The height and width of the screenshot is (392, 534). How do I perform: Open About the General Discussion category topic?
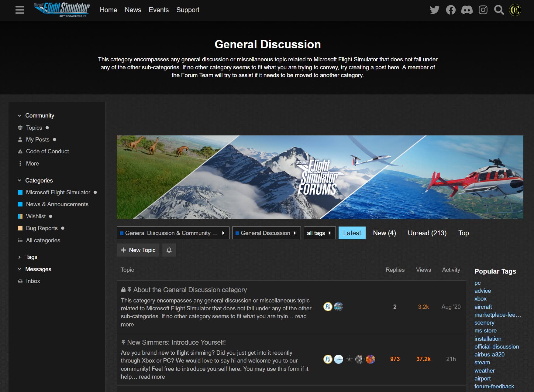tap(190, 290)
